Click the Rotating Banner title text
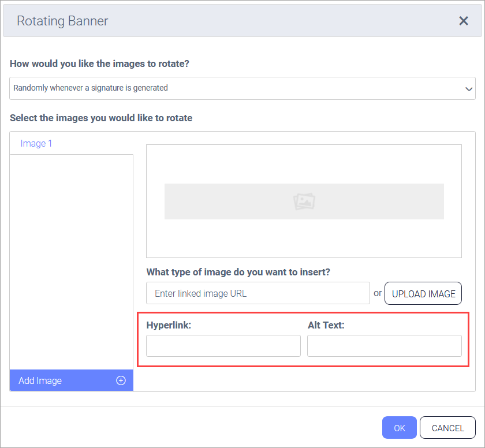Screen dimensions: 485x448 coord(62,21)
